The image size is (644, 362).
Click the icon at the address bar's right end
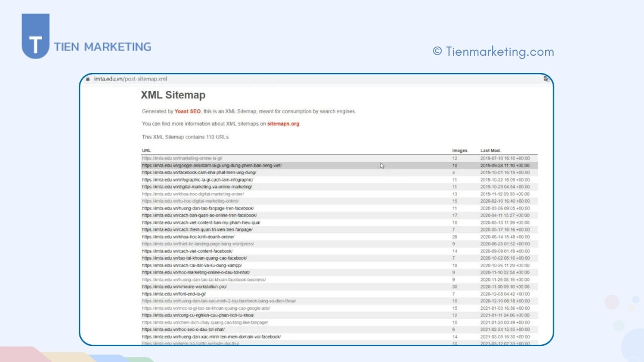(x=545, y=79)
